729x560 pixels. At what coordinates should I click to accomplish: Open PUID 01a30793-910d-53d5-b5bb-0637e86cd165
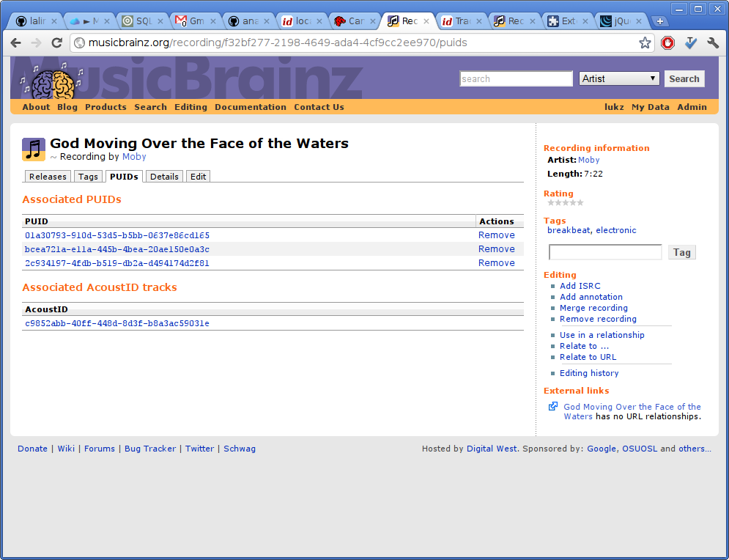pyautogui.click(x=117, y=235)
